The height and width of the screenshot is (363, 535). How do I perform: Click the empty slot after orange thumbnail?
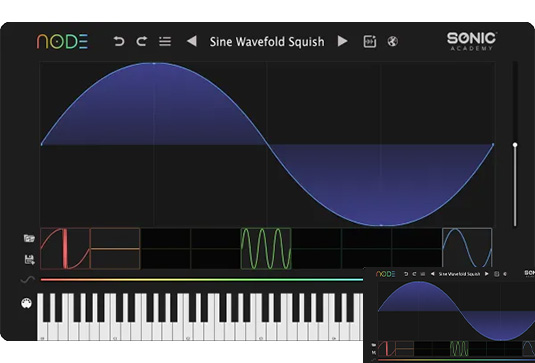tap(165, 249)
